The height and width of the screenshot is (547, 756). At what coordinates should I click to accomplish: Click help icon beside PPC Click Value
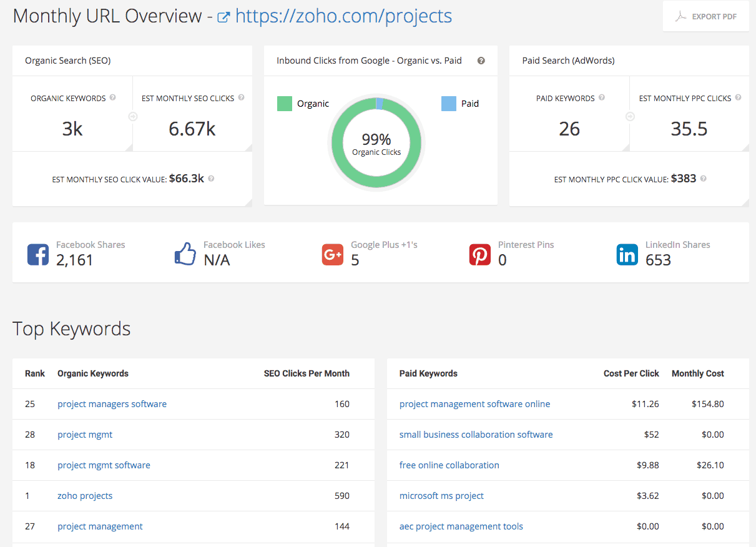(x=703, y=179)
